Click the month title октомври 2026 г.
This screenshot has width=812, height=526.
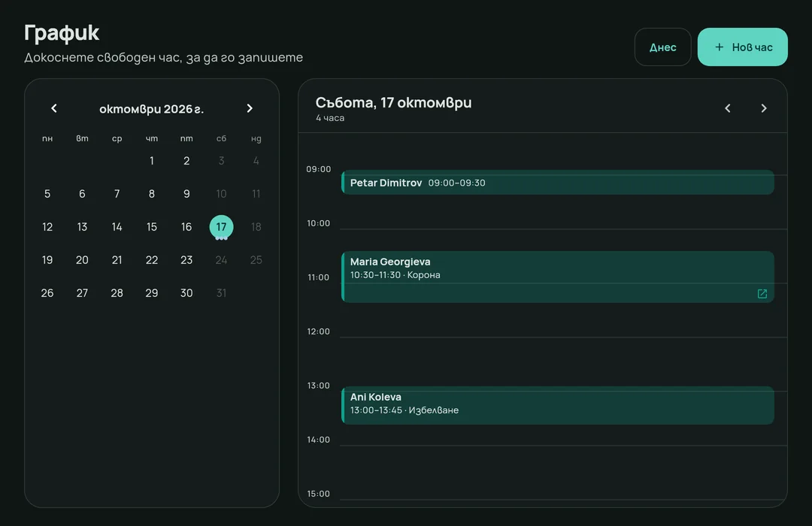pos(151,109)
